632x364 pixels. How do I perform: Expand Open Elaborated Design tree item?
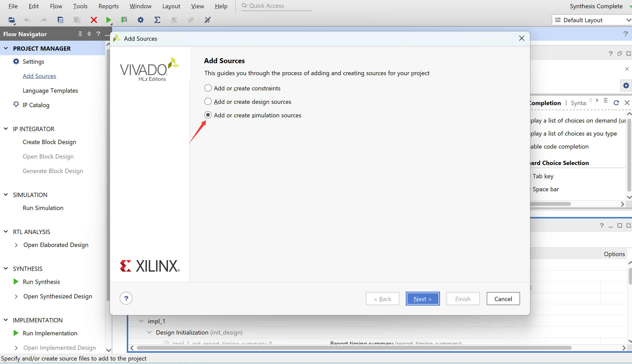(x=16, y=245)
